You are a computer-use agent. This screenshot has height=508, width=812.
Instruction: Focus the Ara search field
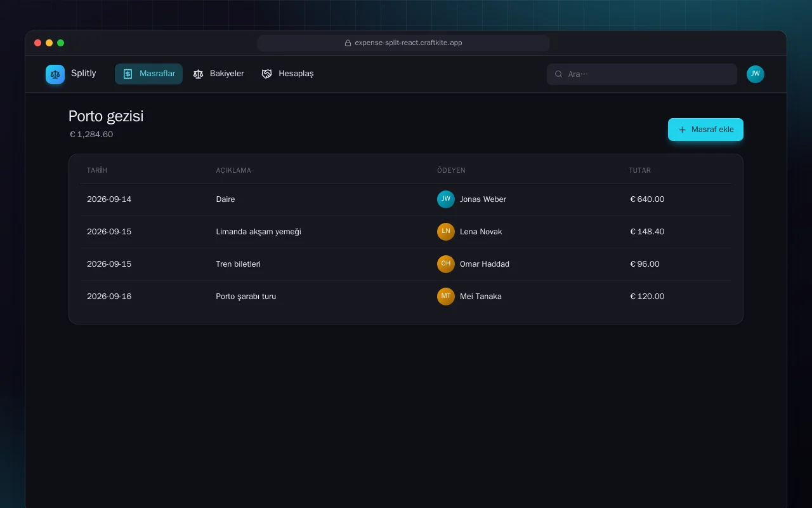pyautogui.click(x=642, y=74)
